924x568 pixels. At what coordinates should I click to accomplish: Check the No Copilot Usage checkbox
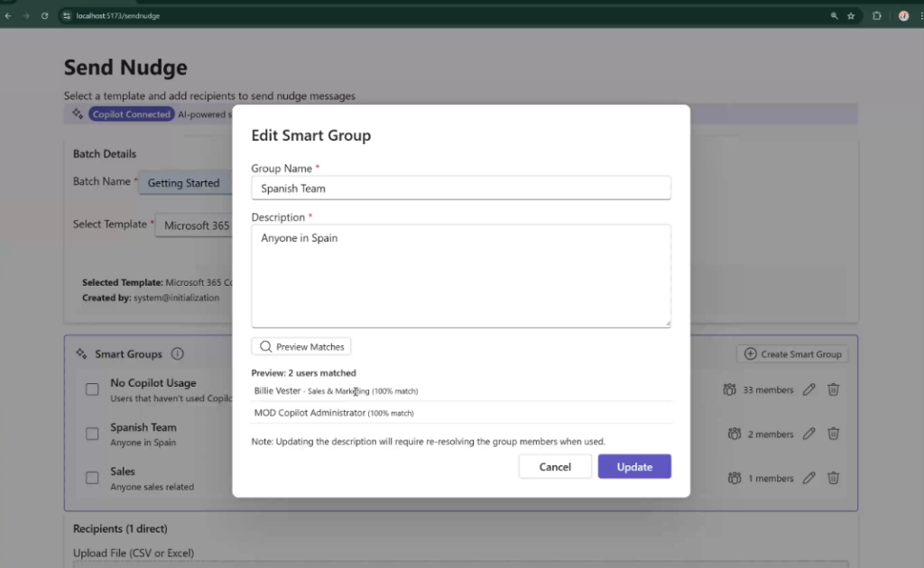click(x=92, y=389)
